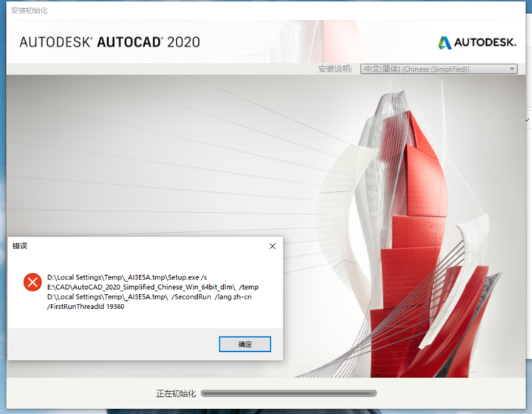Click the /FirstRunThreadId 19360 text

[x=86, y=308]
